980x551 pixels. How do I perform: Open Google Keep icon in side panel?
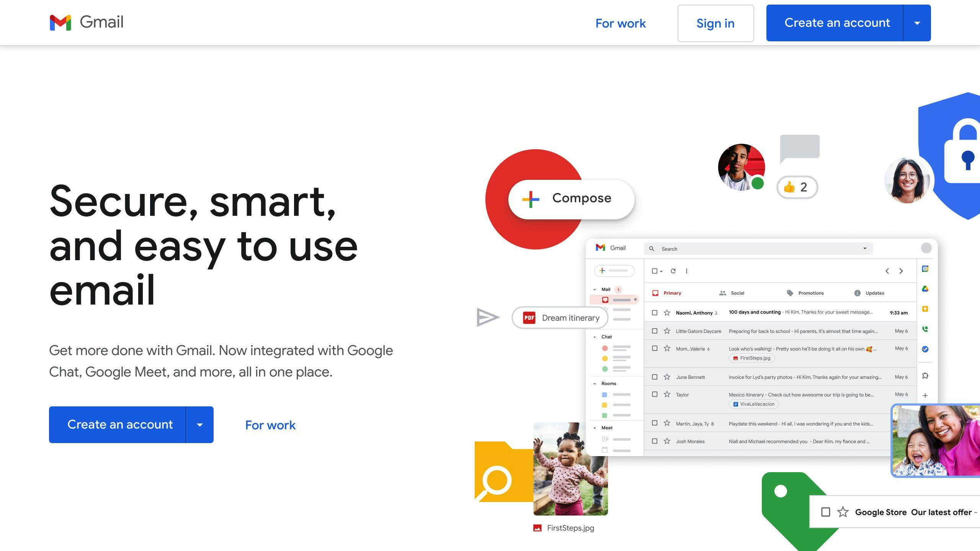pyautogui.click(x=925, y=309)
